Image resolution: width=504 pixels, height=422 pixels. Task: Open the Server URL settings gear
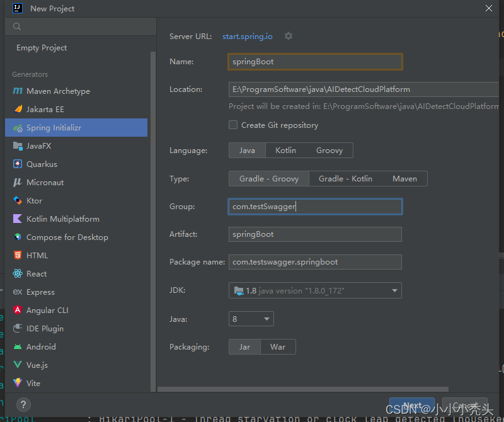288,36
